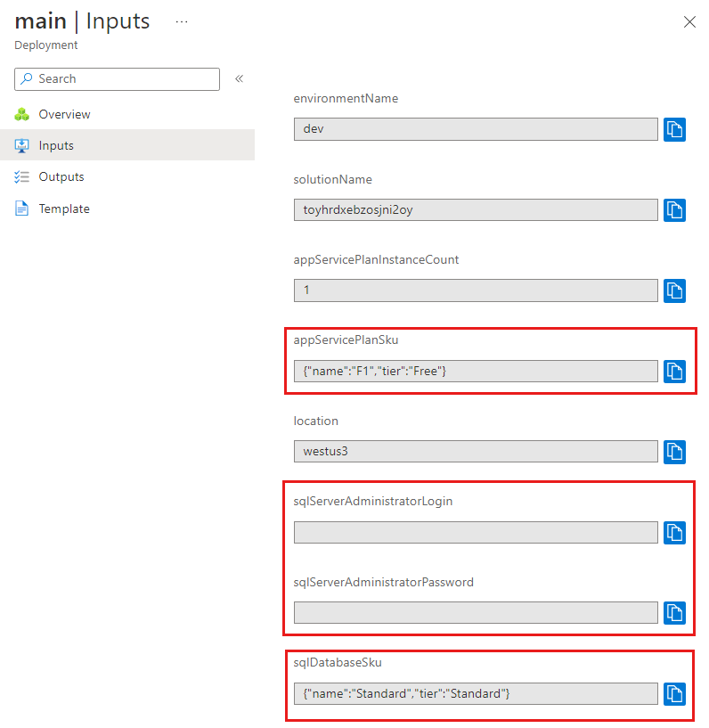
Task: Click the Outputs list icon
Action: [21, 176]
